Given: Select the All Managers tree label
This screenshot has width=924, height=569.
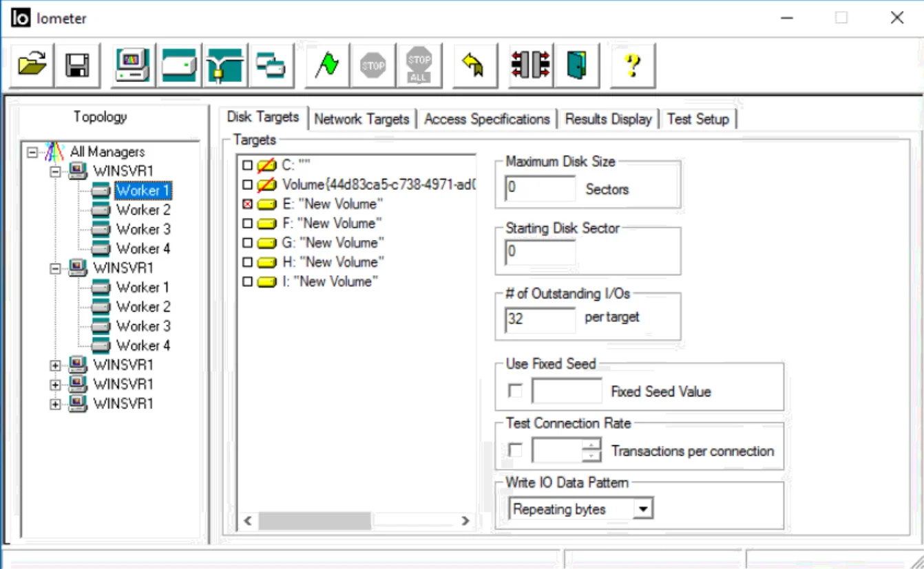Looking at the screenshot, I should tap(107, 152).
